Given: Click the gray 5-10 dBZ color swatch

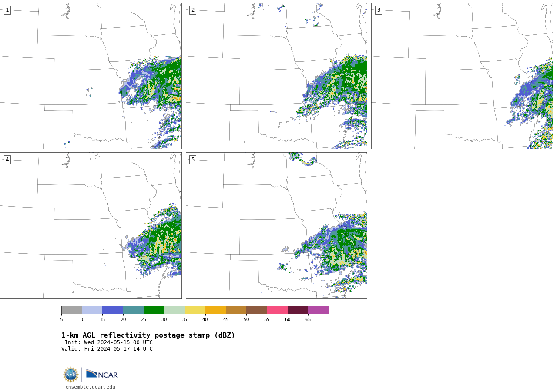Looking at the screenshot, I should pos(71,310).
